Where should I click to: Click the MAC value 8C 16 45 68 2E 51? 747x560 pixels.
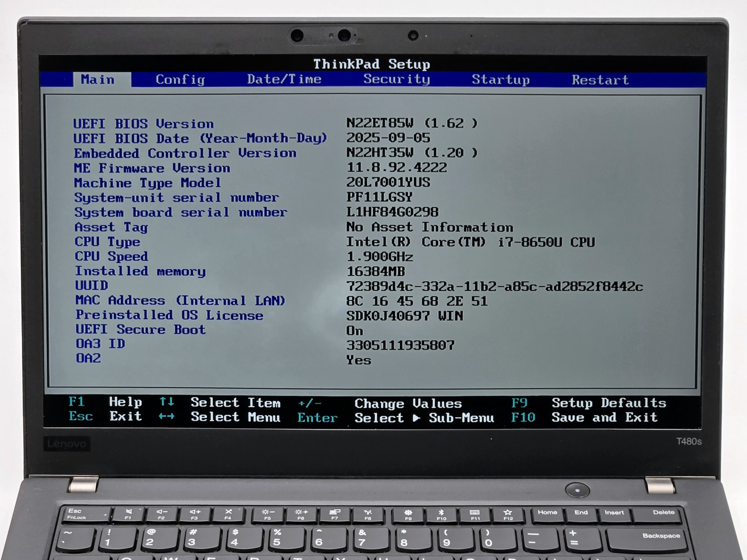tap(417, 301)
